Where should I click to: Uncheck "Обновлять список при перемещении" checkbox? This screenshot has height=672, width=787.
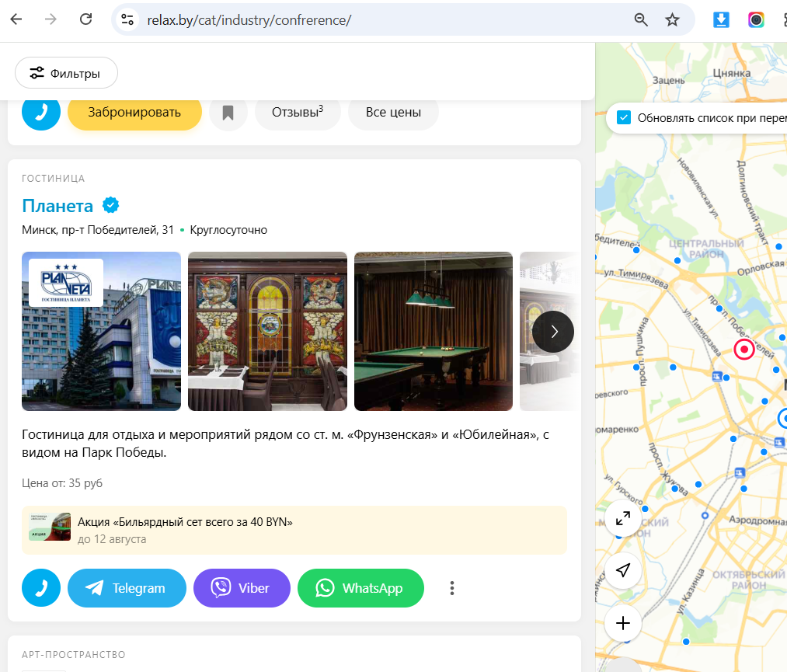623,118
